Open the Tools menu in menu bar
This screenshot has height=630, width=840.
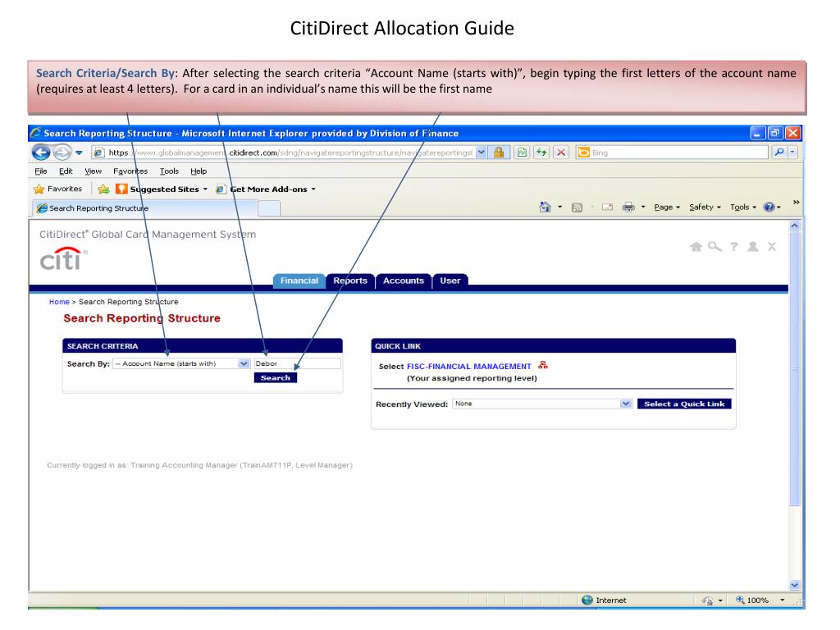coord(169,171)
